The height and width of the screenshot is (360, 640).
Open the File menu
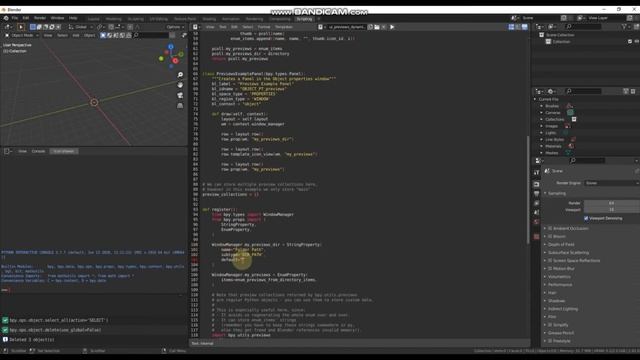click(x=15, y=18)
